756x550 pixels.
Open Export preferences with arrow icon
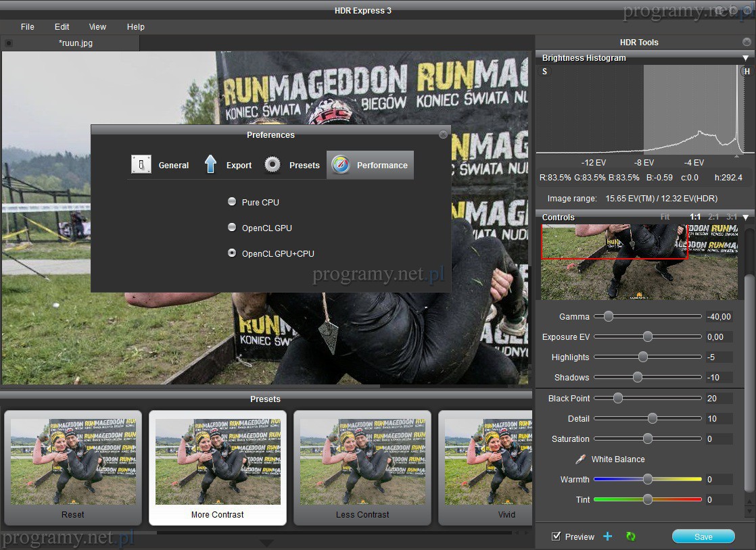(x=227, y=165)
